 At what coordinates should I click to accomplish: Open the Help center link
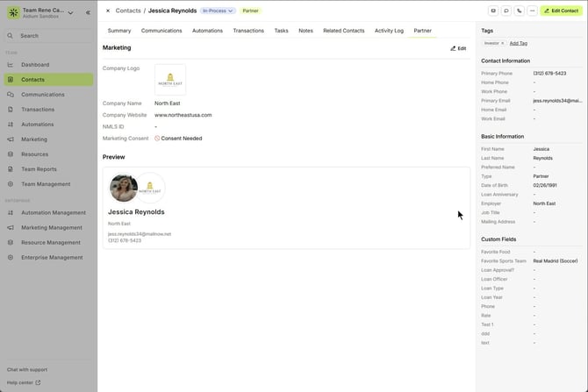pyautogui.click(x=24, y=382)
